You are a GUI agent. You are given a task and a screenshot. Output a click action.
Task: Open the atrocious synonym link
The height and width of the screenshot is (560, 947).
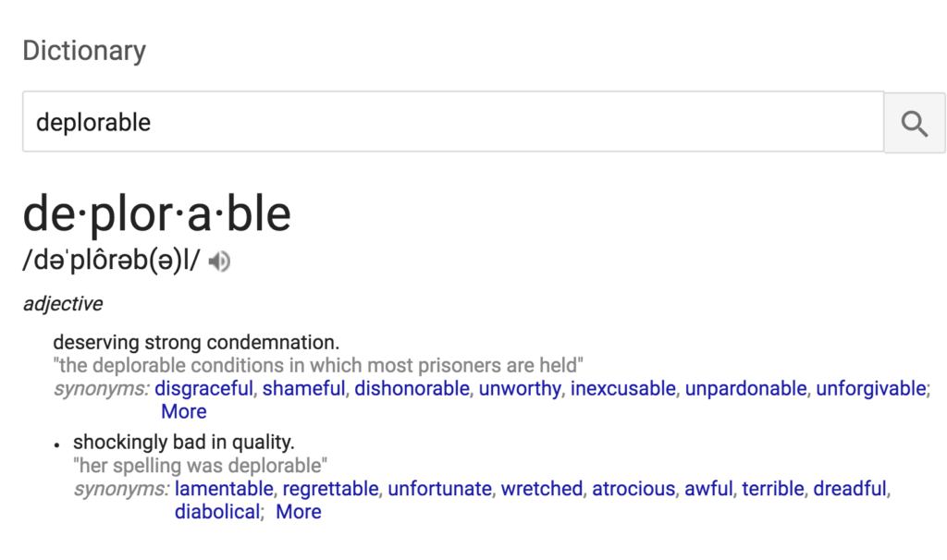633,489
